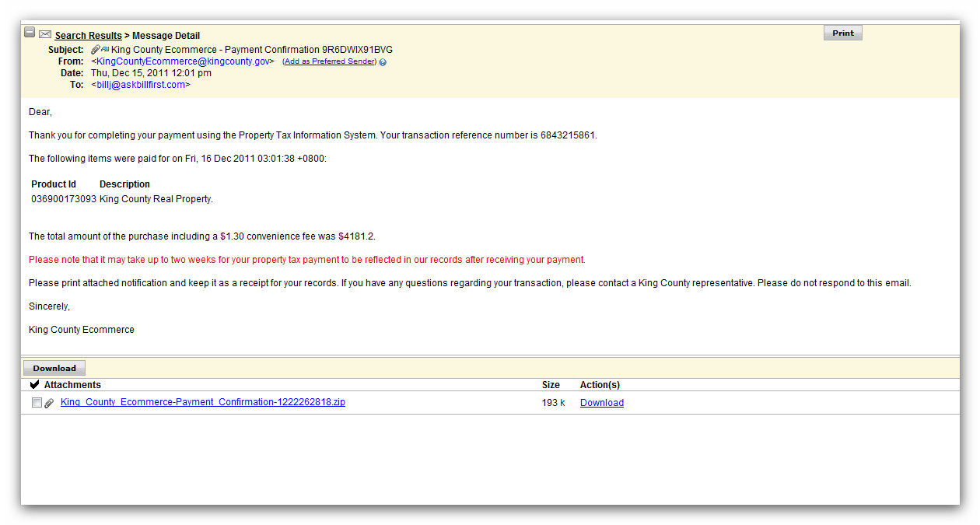Click recipient billj@askbillfirst.com address
Image resolution: width=980 pixels, height=525 pixels.
pos(141,85)
